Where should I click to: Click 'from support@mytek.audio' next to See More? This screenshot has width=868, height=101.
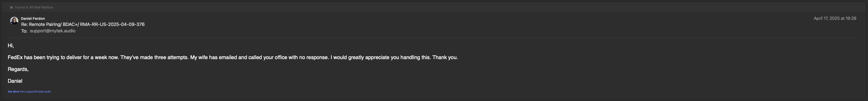tap(35, 91)
